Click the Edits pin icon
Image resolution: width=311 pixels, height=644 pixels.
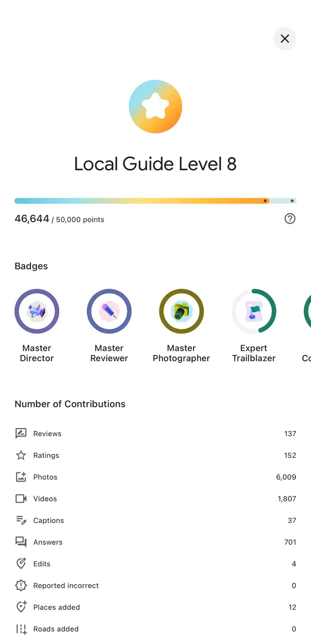pyautogui.click(x=21, y=564)
